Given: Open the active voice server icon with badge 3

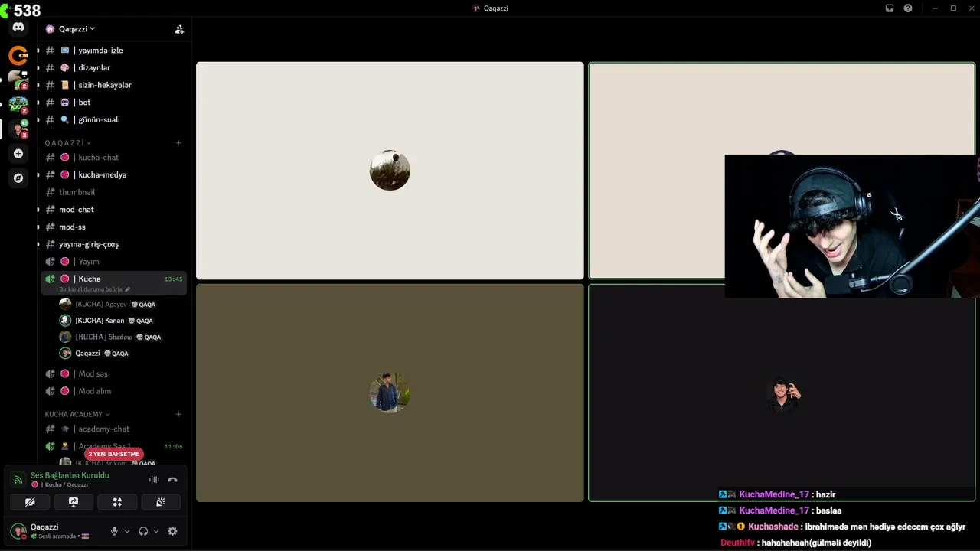Looking at the screenshot, I should click(x=18, y=129).
